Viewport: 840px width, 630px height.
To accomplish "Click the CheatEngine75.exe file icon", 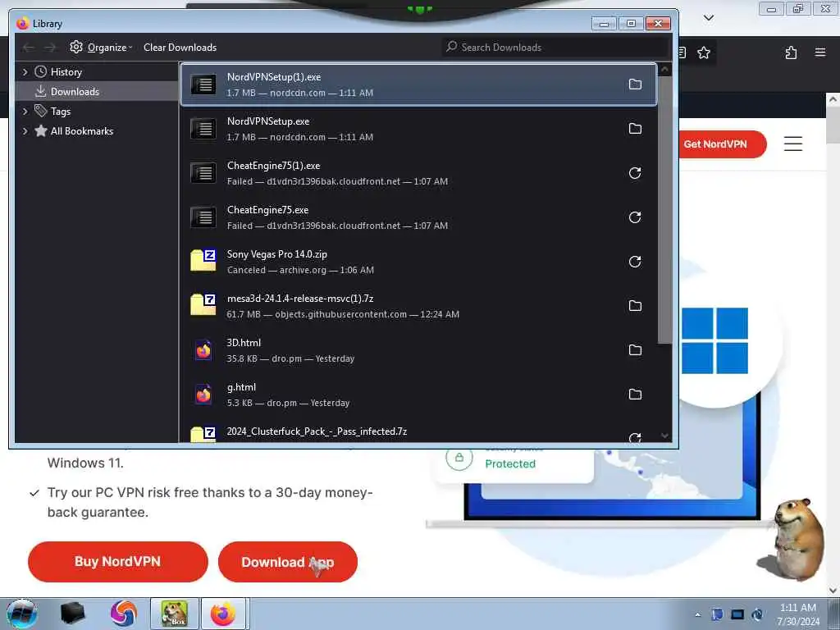I will [x=203, y=217].
